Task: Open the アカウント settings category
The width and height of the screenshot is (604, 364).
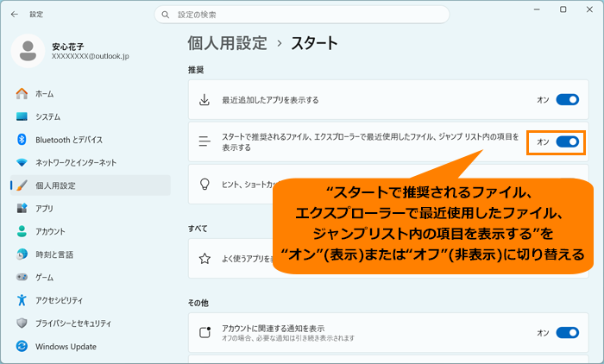Action: point(91,231)
